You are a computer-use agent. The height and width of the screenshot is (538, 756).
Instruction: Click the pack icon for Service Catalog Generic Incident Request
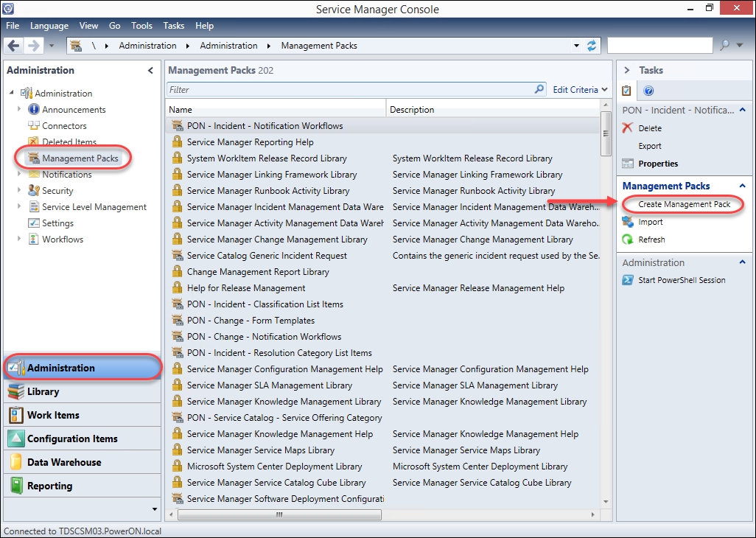178,256
